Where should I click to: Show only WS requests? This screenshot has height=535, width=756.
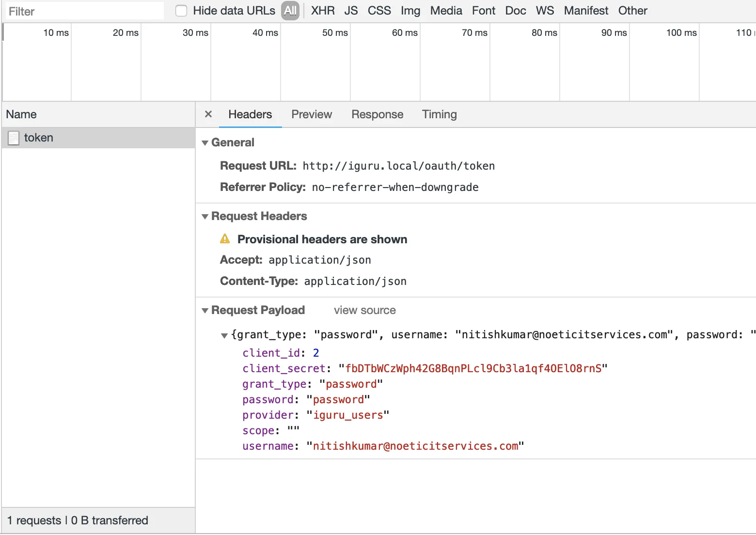545,11
